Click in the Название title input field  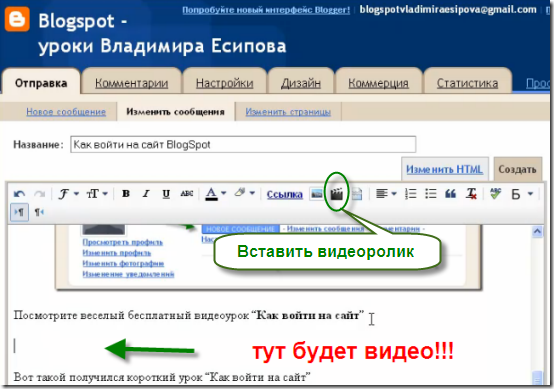243,145
